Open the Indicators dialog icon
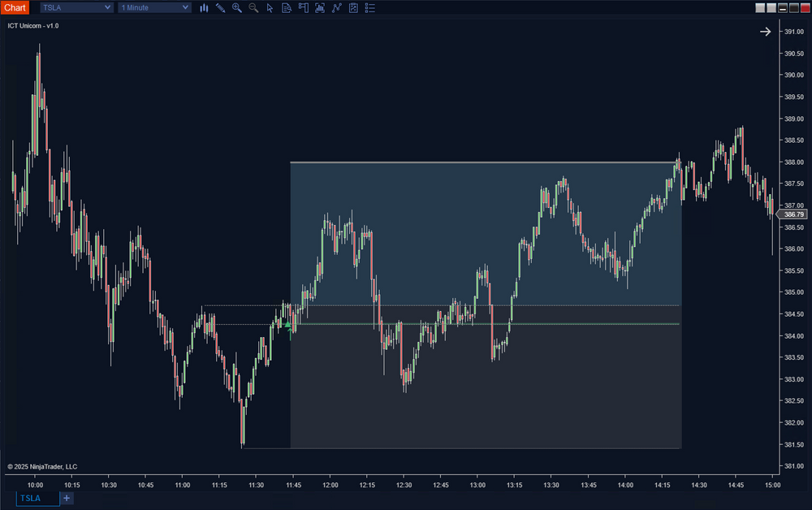The image size is (812, 510). (x=337, y=7)
